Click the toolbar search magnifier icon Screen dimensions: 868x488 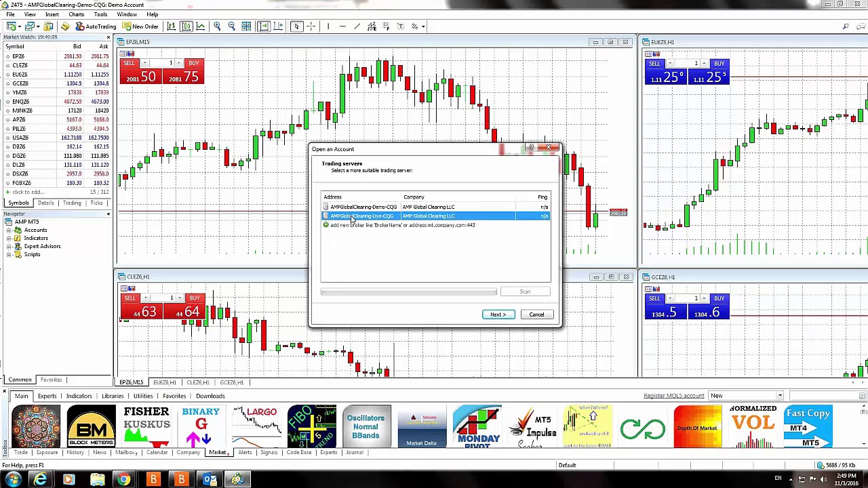846,26
